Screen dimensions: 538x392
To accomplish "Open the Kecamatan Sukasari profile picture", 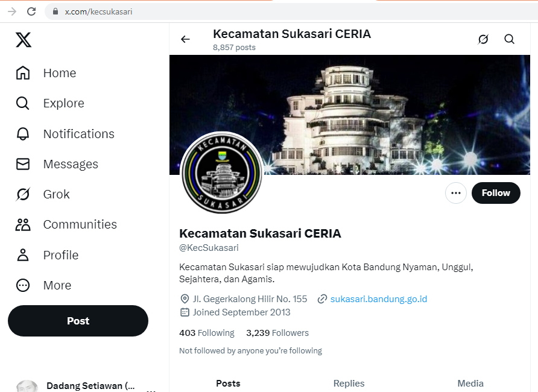I will pyautogui.click(x=221, y=172).
